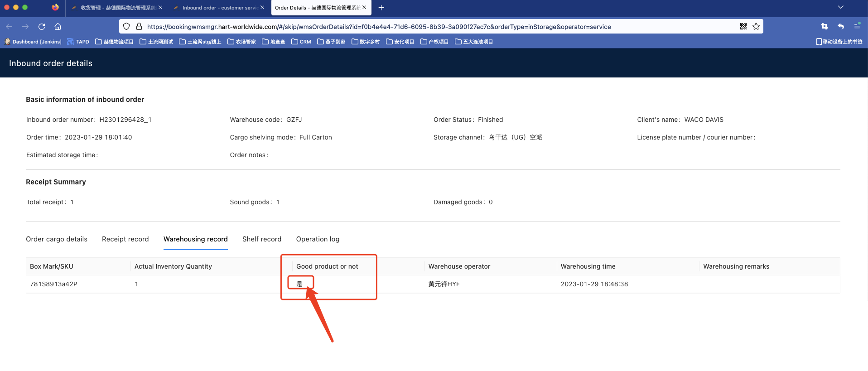Go to the browser home page icon
This screenshot has width=868, height=371.
58,27
